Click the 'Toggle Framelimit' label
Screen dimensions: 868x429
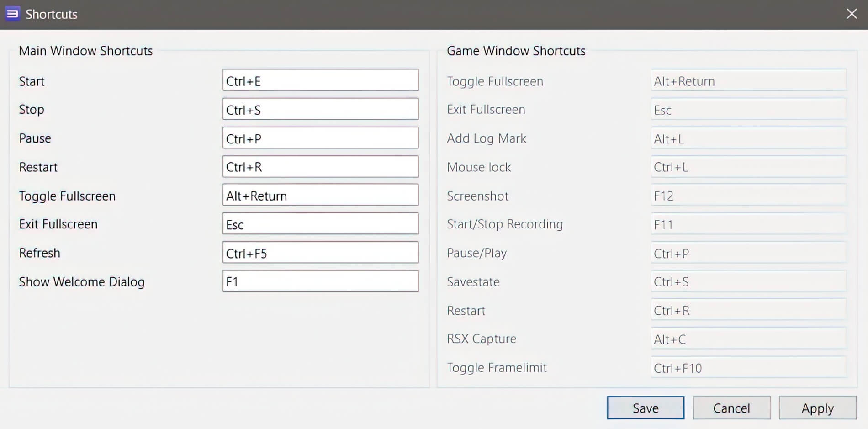[x=497, y=368]
